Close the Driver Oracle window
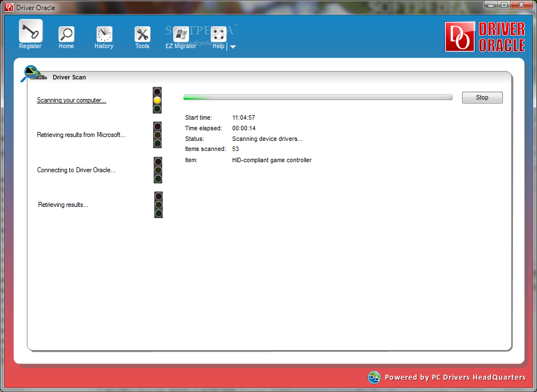 [521, 5]
